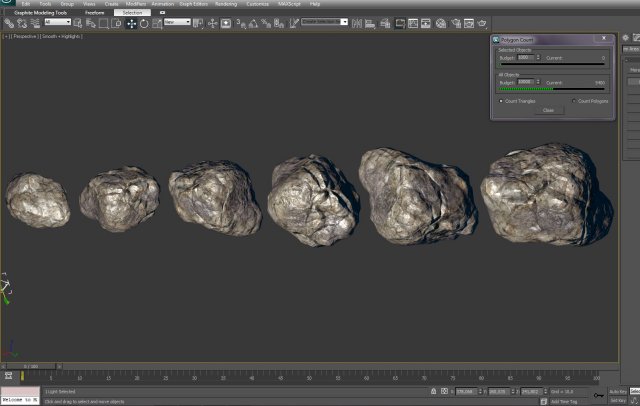Select Count Triangles radio button

coord(500,100)
